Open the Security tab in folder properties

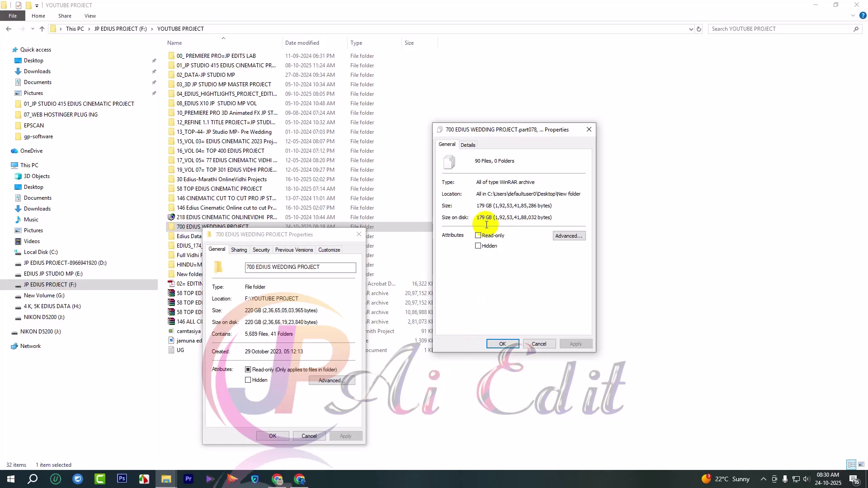[261, 250]
